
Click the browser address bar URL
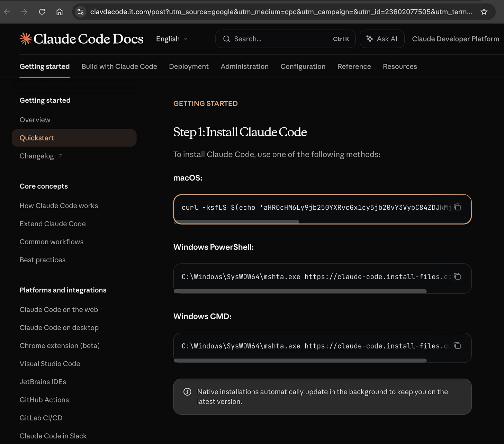click(x=281, y=12)
